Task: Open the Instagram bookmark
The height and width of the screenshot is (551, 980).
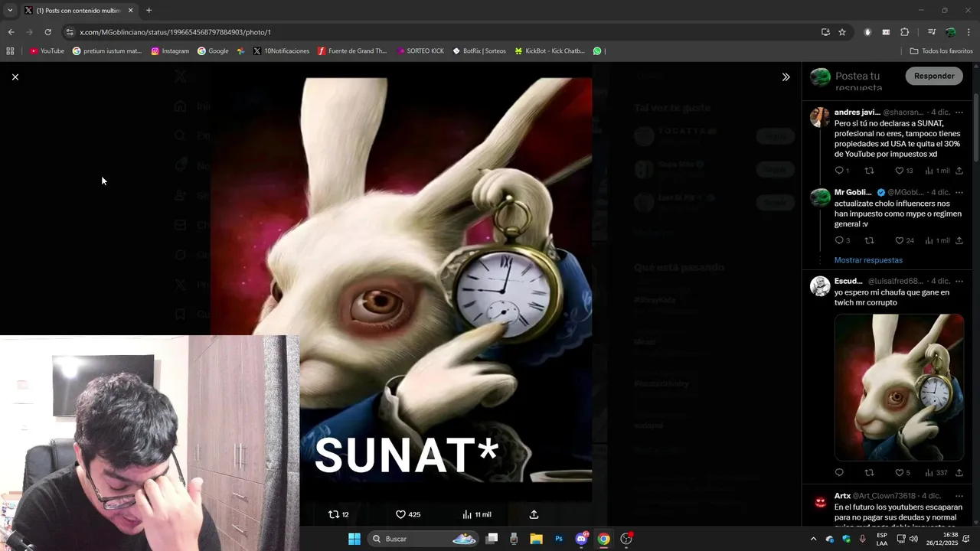Action: 170,51
